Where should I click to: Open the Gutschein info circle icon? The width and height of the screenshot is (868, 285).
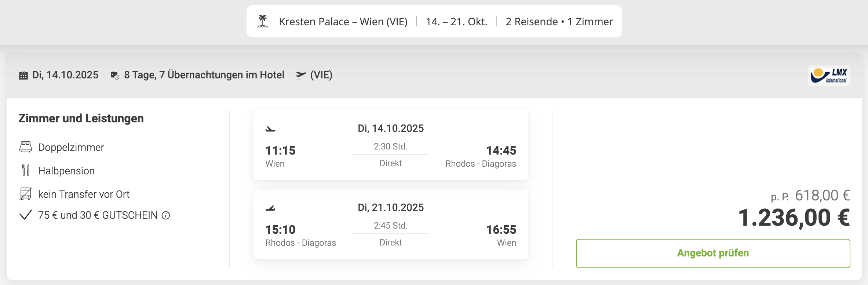point(166,215)
